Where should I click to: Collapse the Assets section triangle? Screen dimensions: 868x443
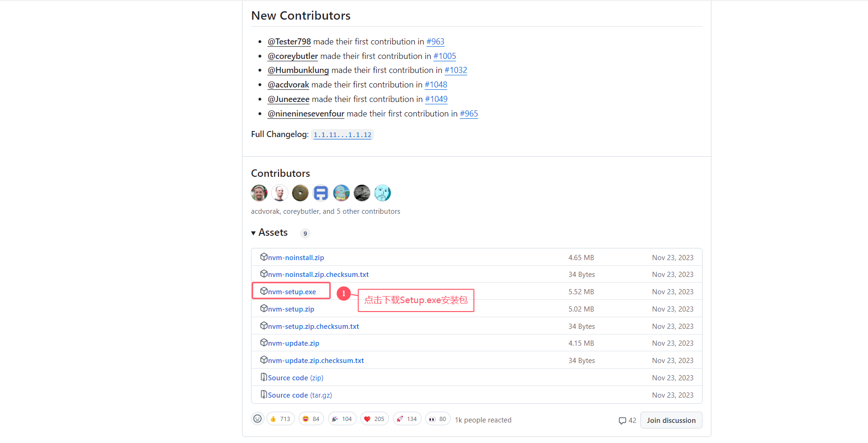[x=253, y=233]
